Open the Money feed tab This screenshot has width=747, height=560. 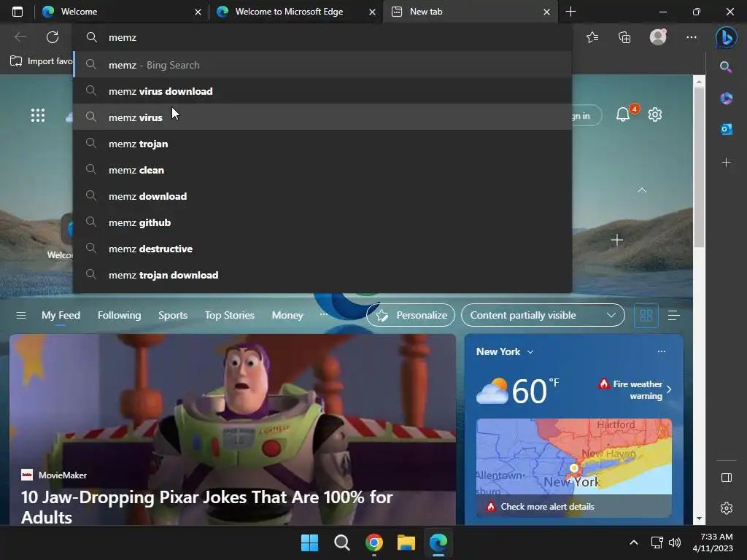point(287,315)
